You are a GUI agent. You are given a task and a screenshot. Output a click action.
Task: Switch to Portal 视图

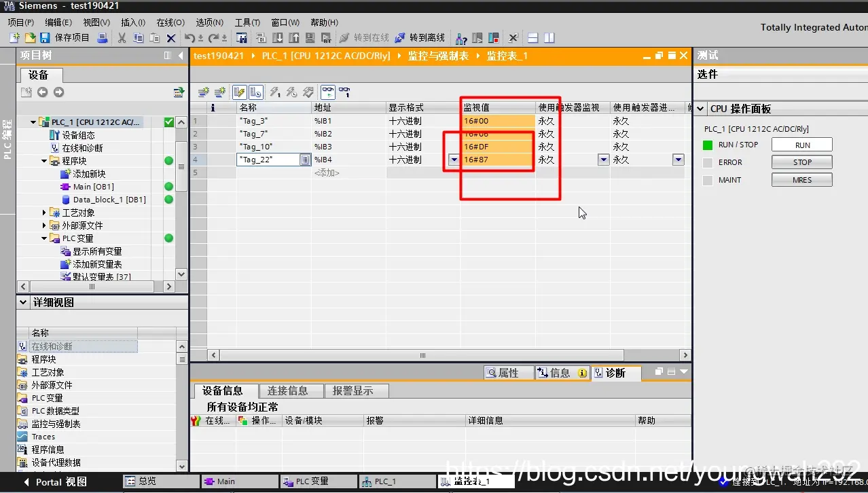[x=56, y=481]
